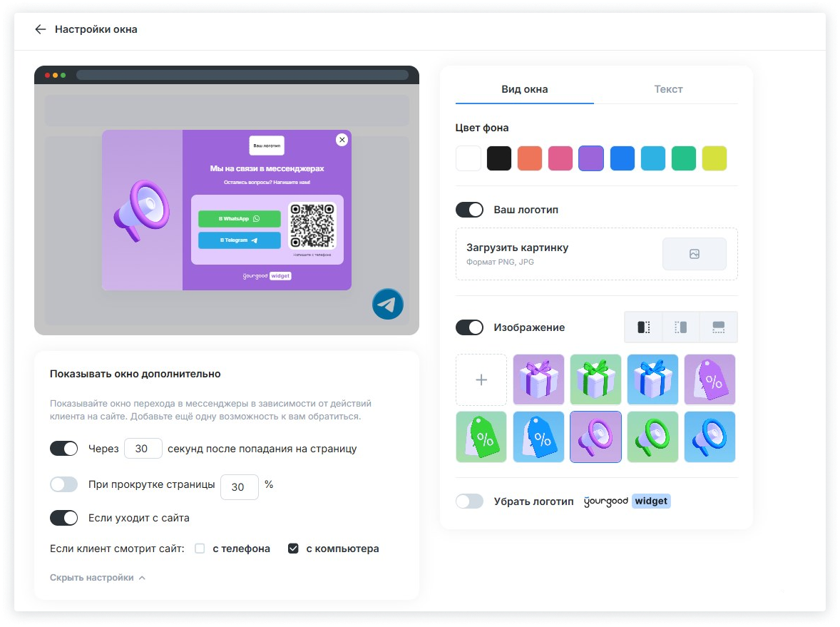The height and width of the screenshot is (627, 840).
Task: Open the Вид окна tab
Action: (524, 89)
